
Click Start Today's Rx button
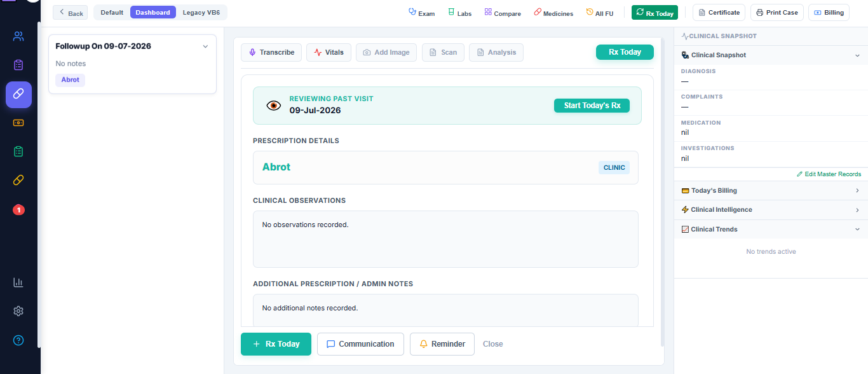pyautogui.click(x=592, y=106)
